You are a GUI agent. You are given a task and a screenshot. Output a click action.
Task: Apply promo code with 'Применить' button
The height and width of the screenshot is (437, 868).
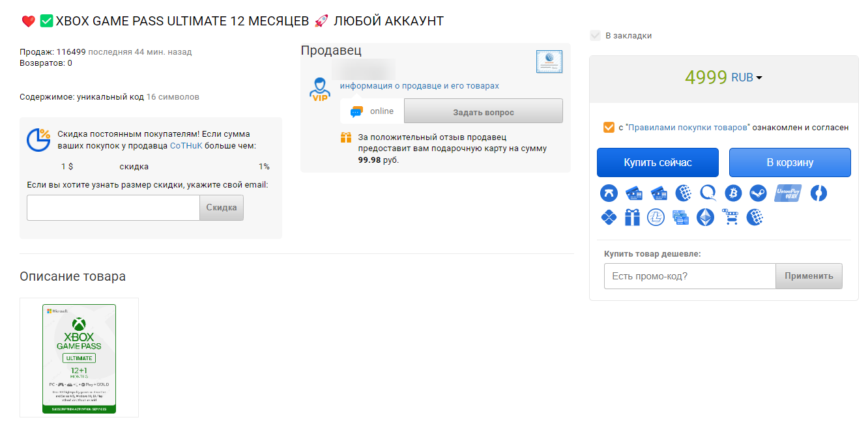pyautogui.click(x=809, y=275)
